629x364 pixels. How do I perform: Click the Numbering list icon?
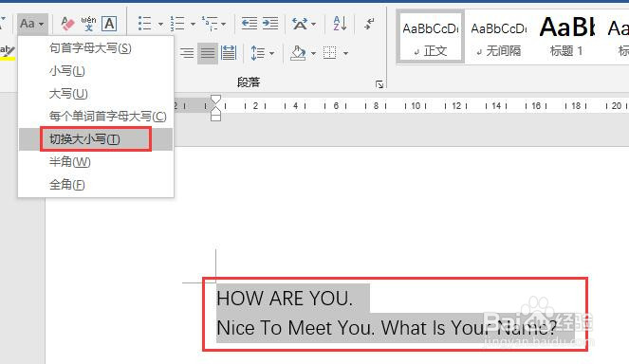tap(176, 24)
